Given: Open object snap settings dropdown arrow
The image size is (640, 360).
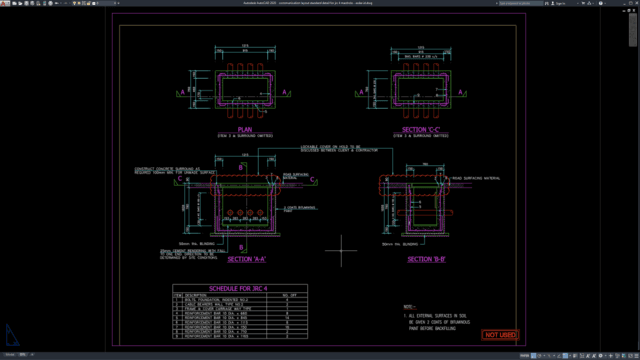Looking at the screenshot, I should pyautogui.click(x=570, y=356).
